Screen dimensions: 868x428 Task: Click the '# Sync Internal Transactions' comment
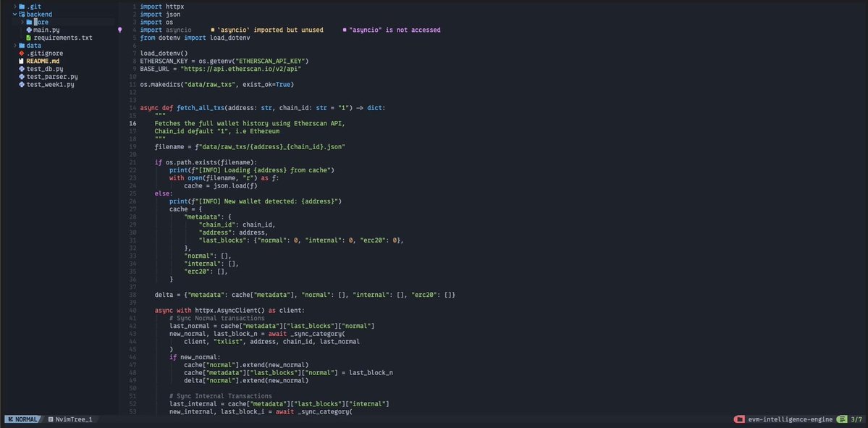220,396
